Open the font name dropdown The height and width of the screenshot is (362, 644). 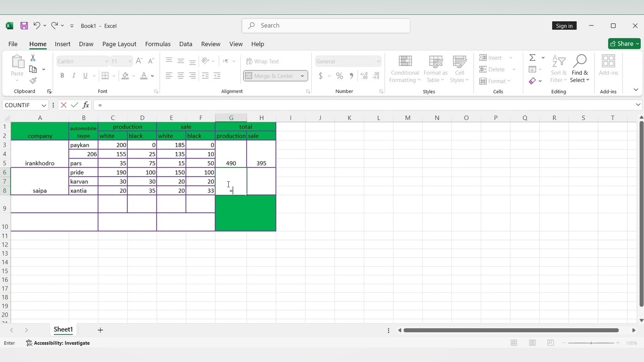(106, 61)
